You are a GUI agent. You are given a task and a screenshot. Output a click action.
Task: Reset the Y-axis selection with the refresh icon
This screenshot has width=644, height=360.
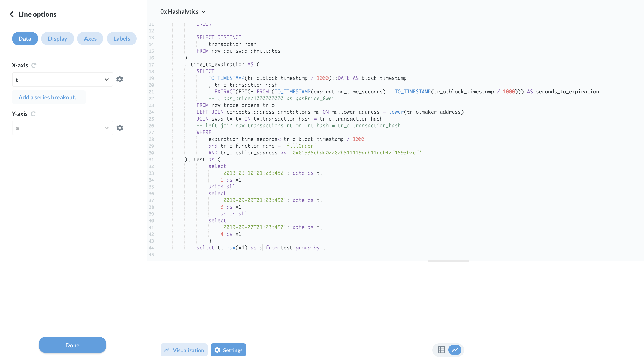pyautogui.click(x=33, y=113)
